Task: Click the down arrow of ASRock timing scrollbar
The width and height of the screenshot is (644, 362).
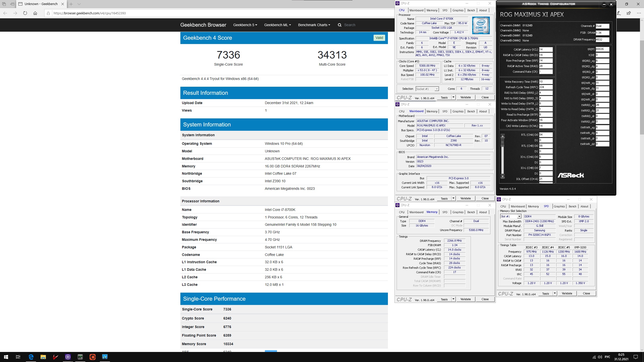Action: [503, 176]
